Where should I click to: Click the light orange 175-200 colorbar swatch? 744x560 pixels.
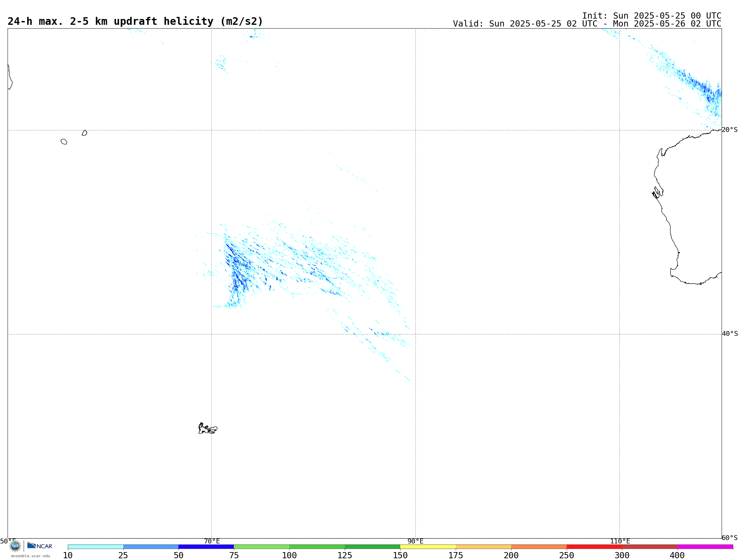click(484, 547)
